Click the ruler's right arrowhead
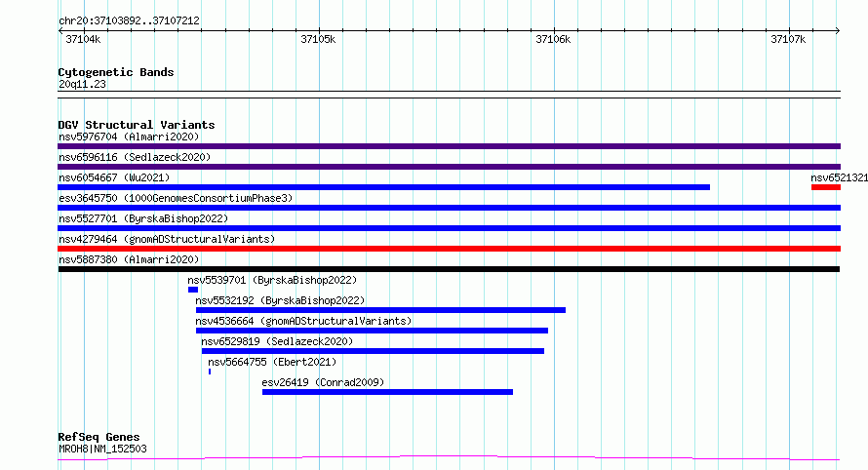The height and width of the screenshot is (470, 868). point(838,31)
